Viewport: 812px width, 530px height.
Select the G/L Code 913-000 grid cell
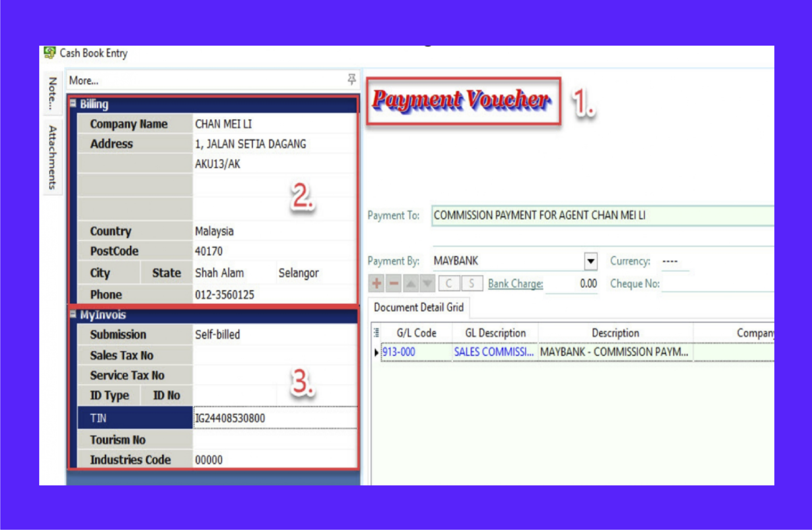point(398,351)
